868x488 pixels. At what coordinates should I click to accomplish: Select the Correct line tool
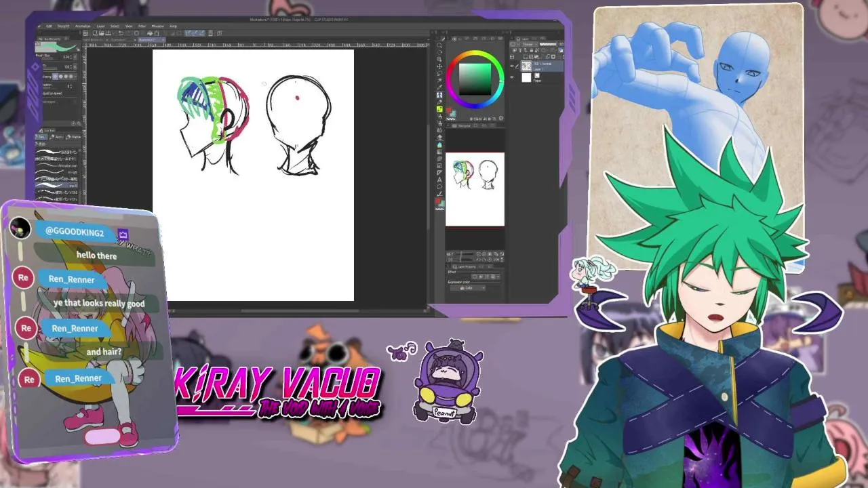coord(439,194)
